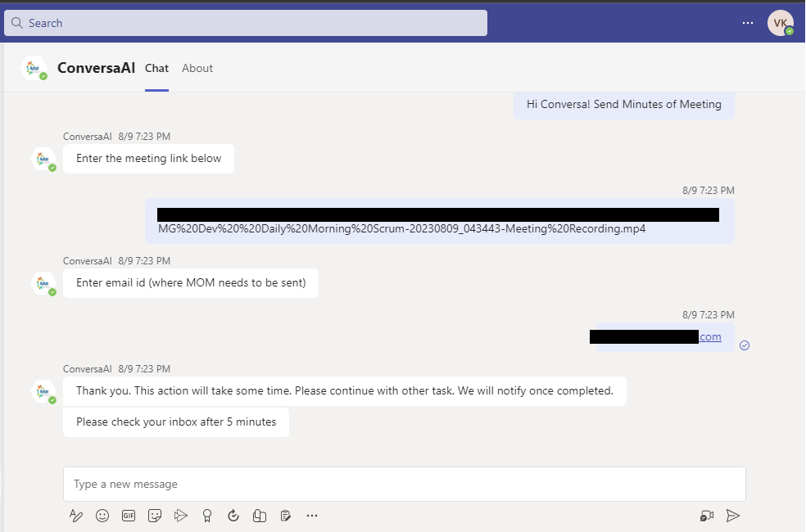The height and width of the screenshot is (532, 806).
Task: Select 'Enter email id (where MOM needs to be sent)'
Action: point(191,283)
